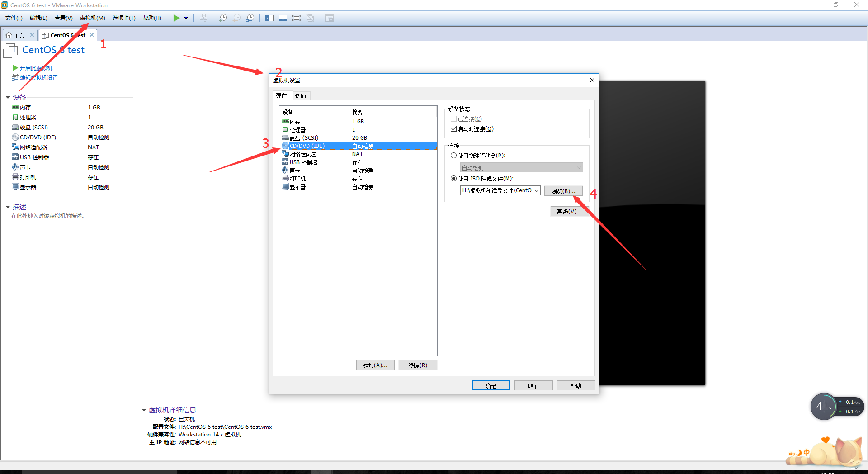868x474 pixels.
Task: Open the power options dropdown arrow beside play
Action: point(186,18)
